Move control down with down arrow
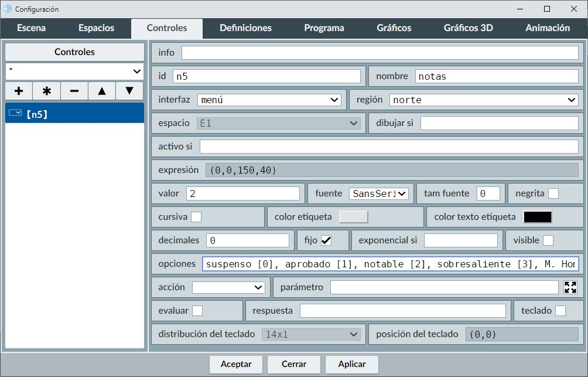 [129, 91]
